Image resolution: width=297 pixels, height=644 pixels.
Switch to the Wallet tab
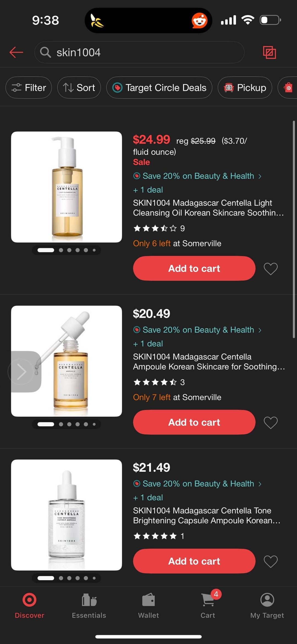pos(148,604)
